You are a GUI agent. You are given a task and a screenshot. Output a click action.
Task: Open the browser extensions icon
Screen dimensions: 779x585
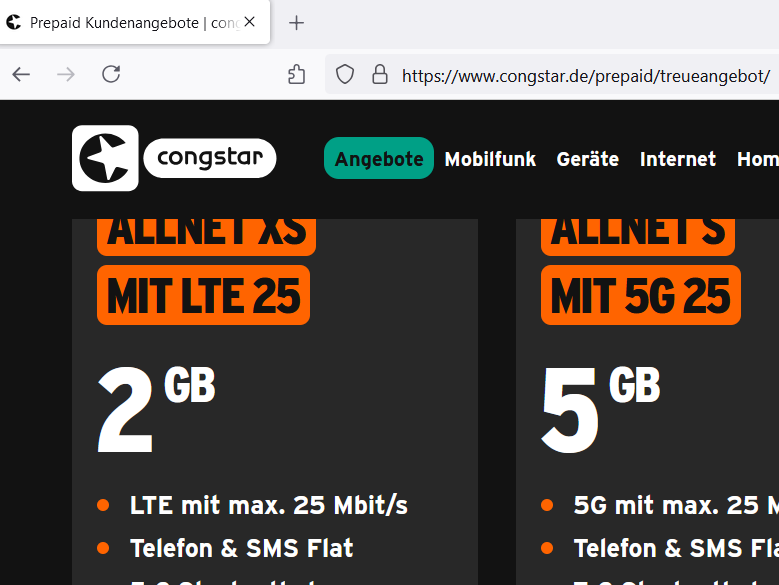tap(296, 74)
